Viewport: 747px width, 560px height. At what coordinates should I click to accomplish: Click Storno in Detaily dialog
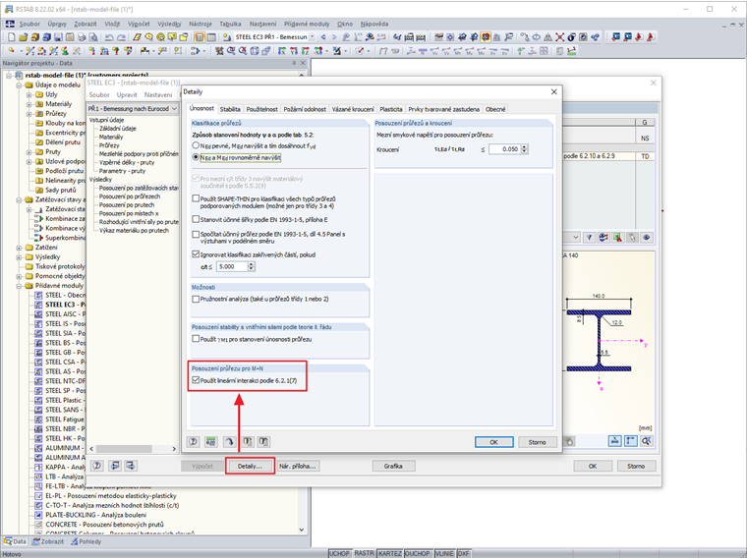point(537,442)
